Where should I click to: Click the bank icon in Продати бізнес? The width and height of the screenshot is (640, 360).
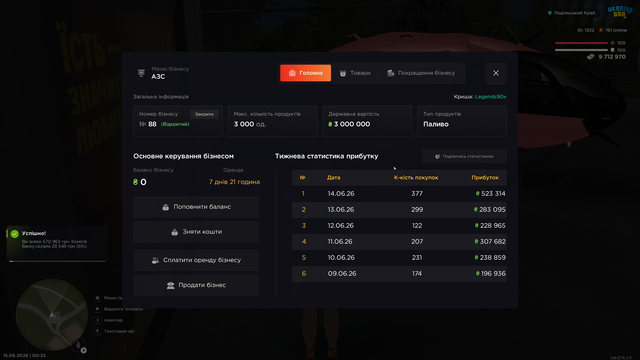pyautogui.click(x=170, y=285)
